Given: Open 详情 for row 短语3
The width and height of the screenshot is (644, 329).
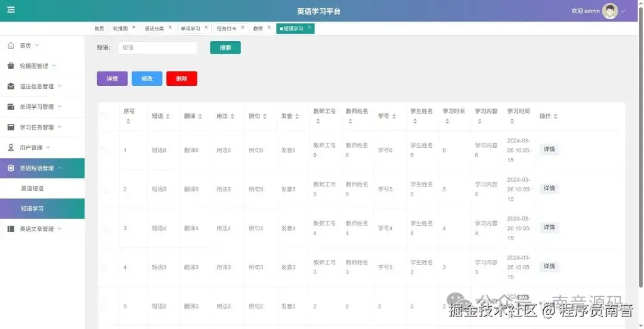Looking at the screenshot, I should click(x=549, y=266).
